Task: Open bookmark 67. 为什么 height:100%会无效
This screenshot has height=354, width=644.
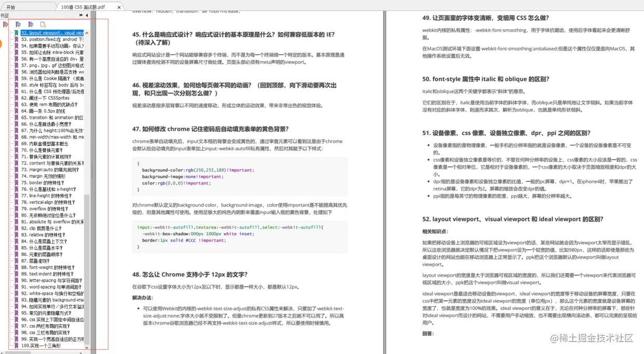Action: tap(52, 131)
